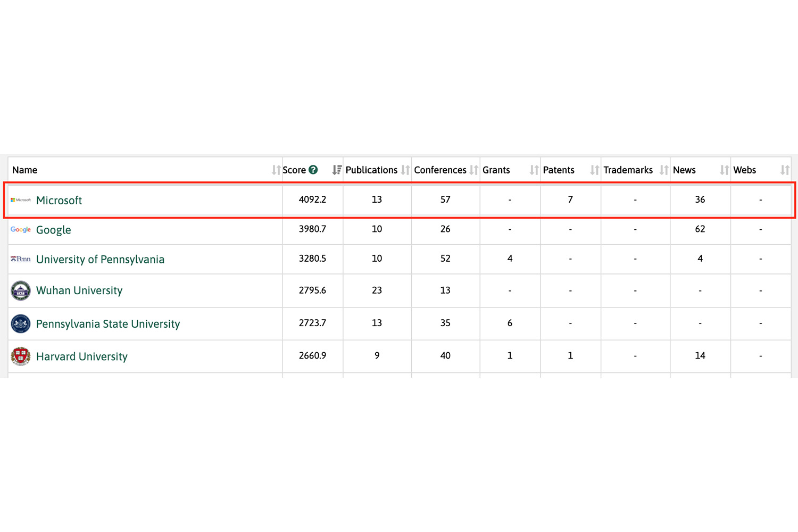The image size is (798, 532).
Task: Click the News column header label
Action: pyautogui.click(x=684, y=170)
